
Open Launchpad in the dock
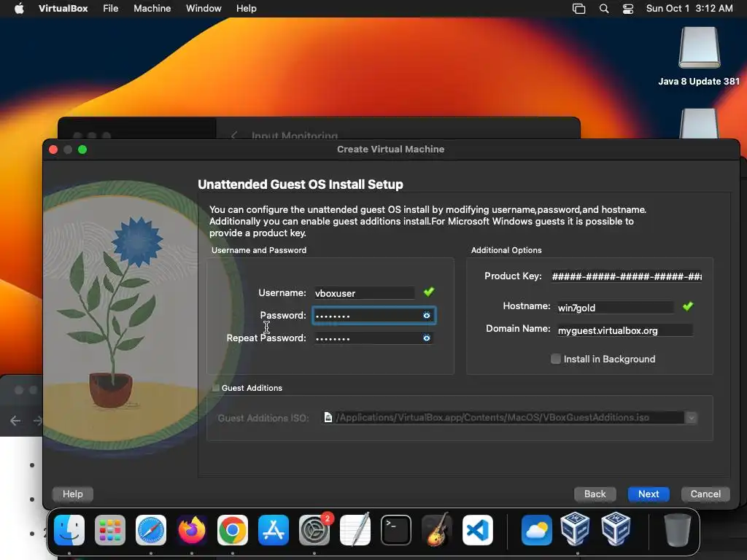[x=110, y=530]
